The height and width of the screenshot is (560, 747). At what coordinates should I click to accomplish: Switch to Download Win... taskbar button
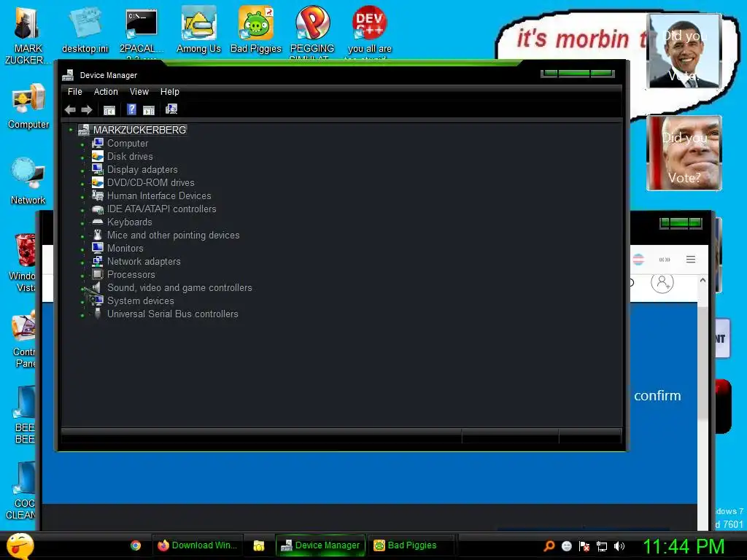[x=198, y=545]
